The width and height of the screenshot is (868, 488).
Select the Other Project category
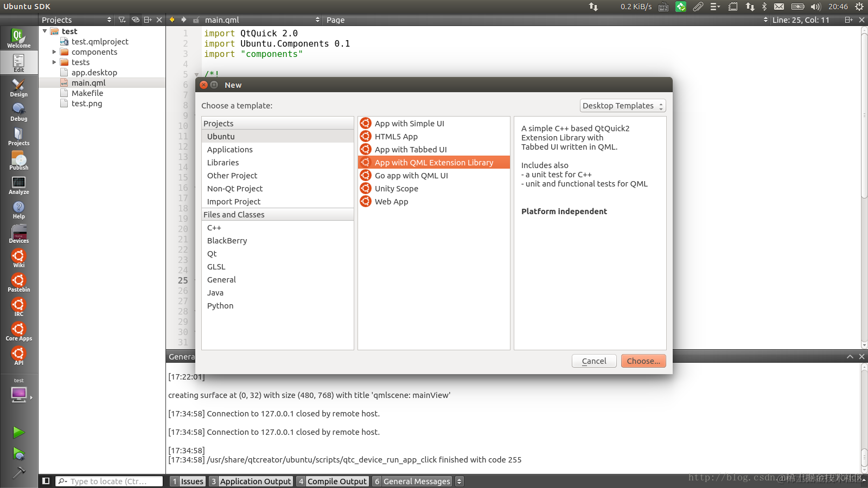tap(278, 176)
